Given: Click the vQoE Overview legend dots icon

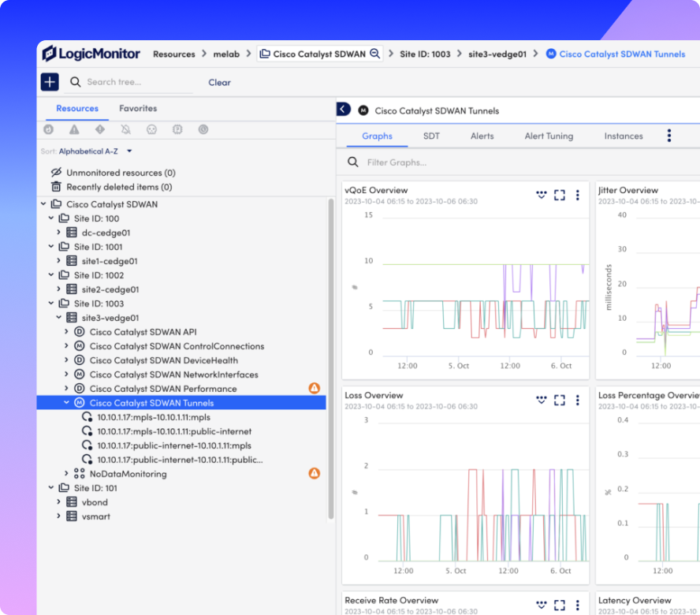Looking at the screenshot, I should 541,195.
